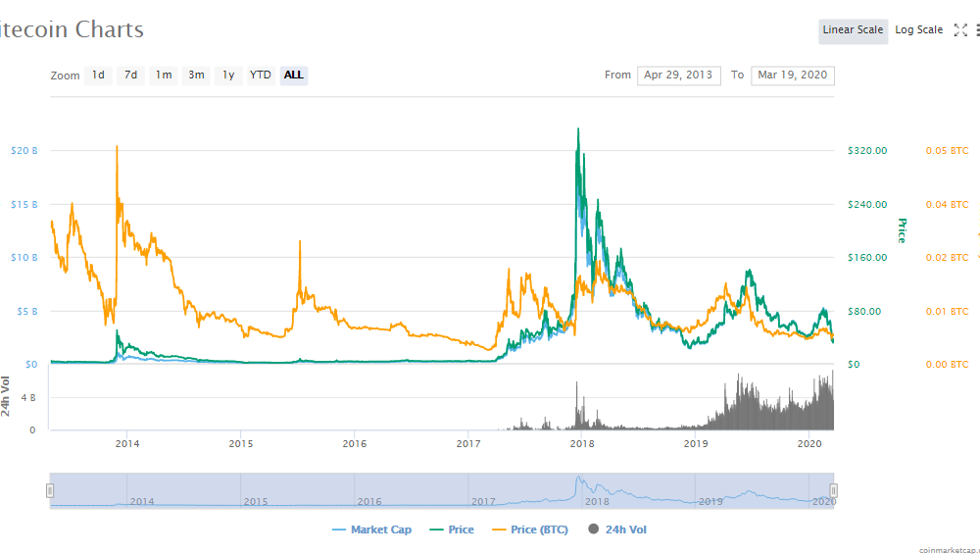Click the $320.00 price axis label
980x554 pixels.
click(867, 151)
